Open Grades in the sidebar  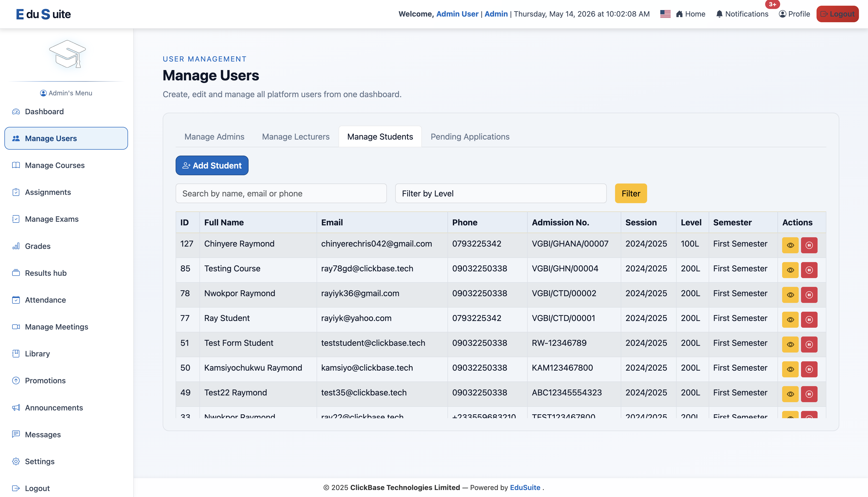[66, 246]
